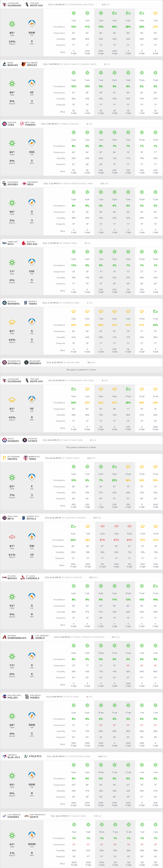Click the Baltimore Orioles team logo
163x868 pixels.
pos(24,64)
